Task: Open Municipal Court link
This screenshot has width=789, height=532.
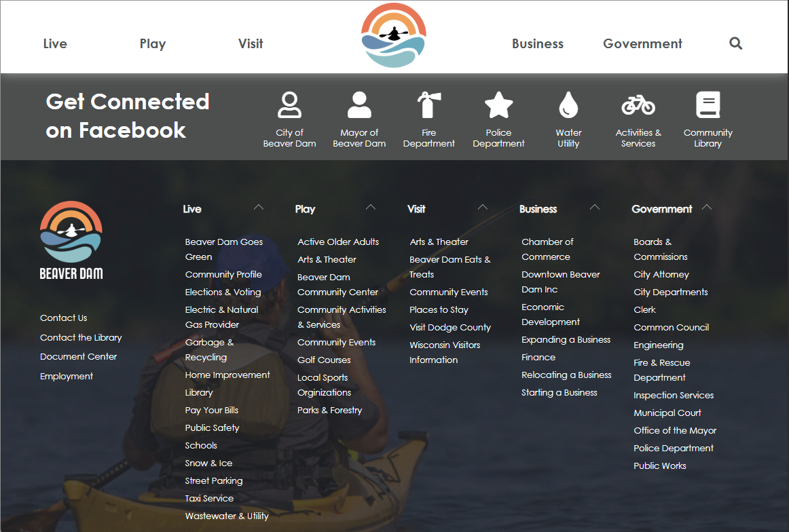Action: pyautogui.click(x=667, y=413)
